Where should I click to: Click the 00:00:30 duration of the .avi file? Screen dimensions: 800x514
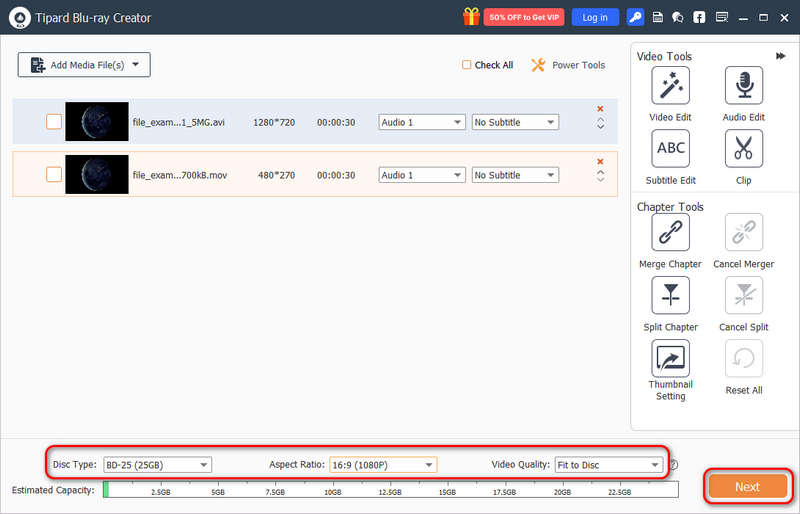click(336, 123)
